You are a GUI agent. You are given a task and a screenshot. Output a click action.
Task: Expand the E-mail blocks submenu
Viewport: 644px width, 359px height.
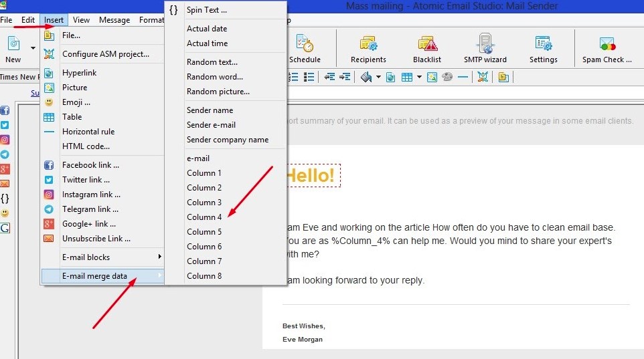(102, 257)
